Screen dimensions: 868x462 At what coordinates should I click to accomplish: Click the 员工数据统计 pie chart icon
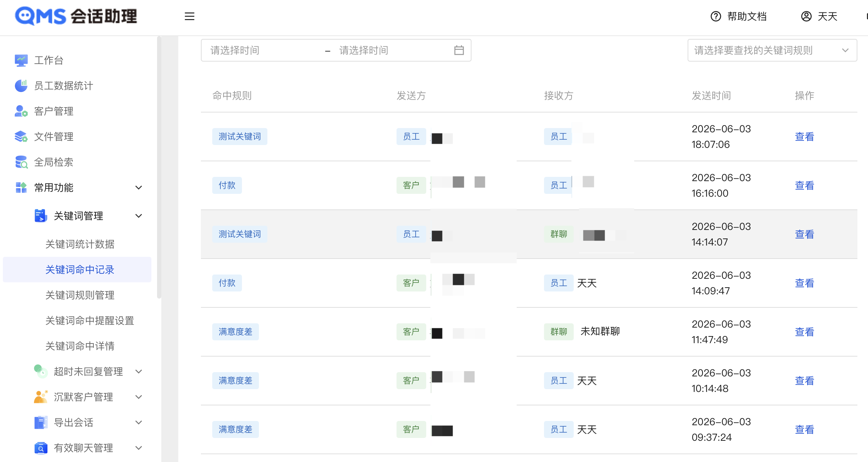(21, 86)
